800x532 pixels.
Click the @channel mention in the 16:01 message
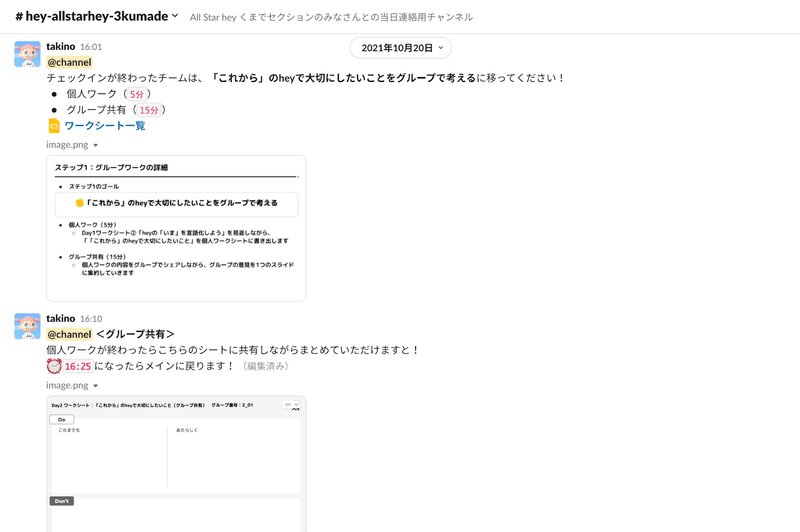69,62
